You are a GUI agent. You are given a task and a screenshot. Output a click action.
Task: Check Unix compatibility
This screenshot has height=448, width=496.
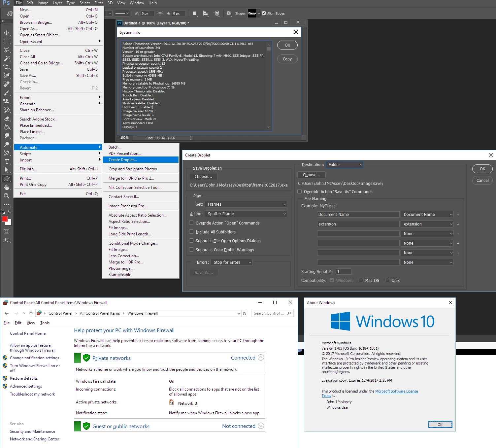(387, 280)
